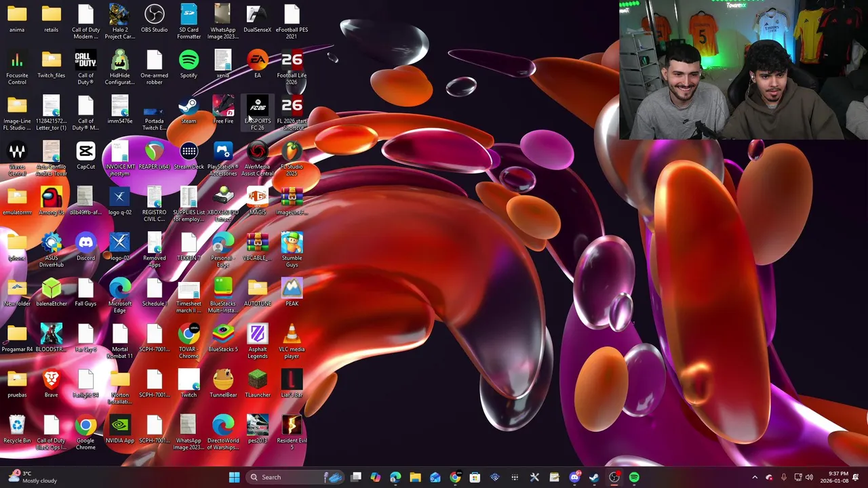
Task: Select the PEAK game shortcut
Action: (x=292, y=293)
